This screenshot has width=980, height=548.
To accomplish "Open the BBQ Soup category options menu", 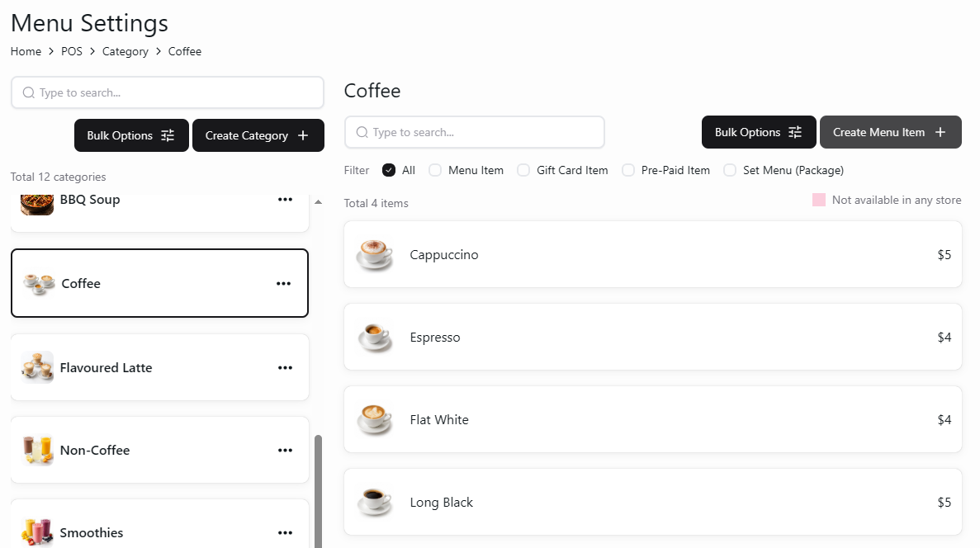I will tap(285, 200).
